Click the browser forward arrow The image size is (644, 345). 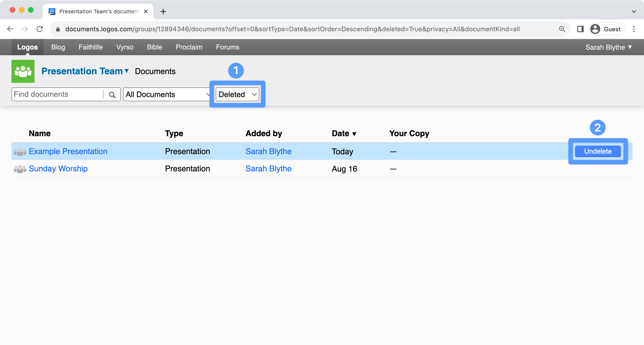(25, 29)
